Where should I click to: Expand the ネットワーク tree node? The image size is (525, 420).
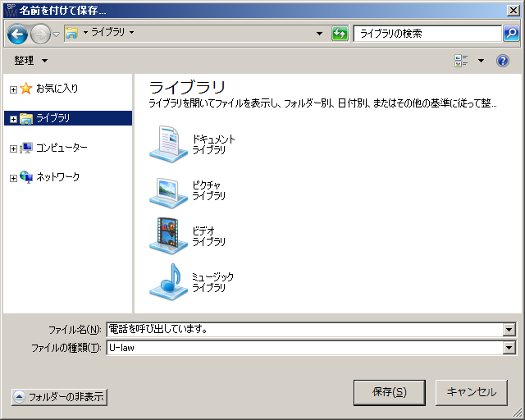click(13, 178)
